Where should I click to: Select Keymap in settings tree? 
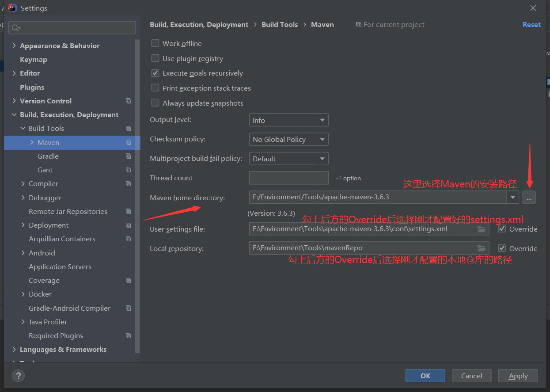(x=34, y=59)
